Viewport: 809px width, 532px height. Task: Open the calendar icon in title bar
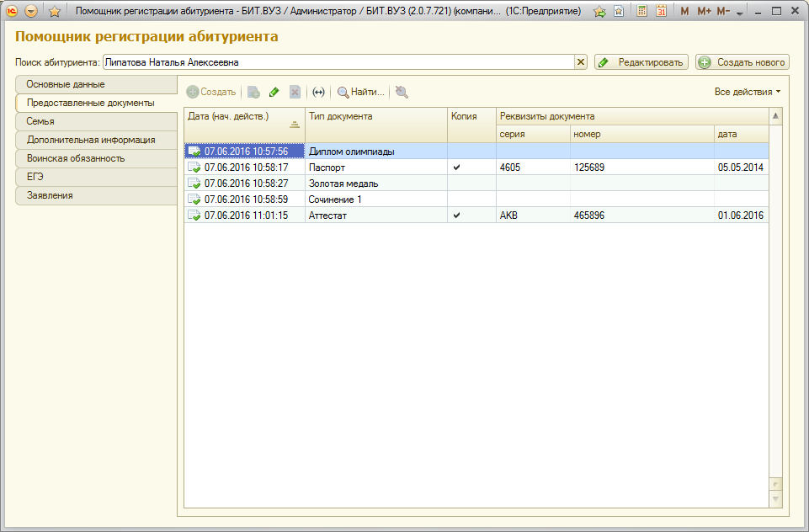(661, 11)
